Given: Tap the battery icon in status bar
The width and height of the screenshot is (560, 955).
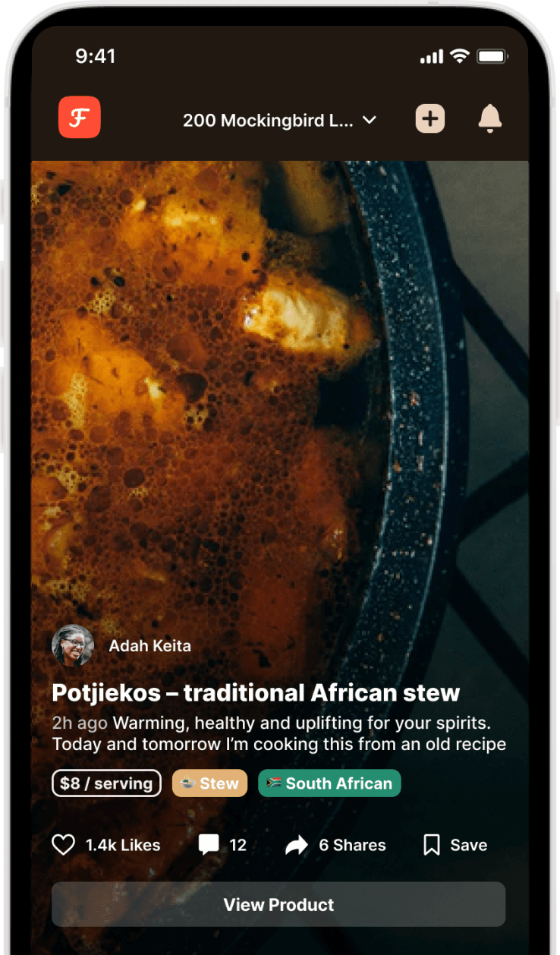Looking at the screenshot, I should tap(493, 57).
